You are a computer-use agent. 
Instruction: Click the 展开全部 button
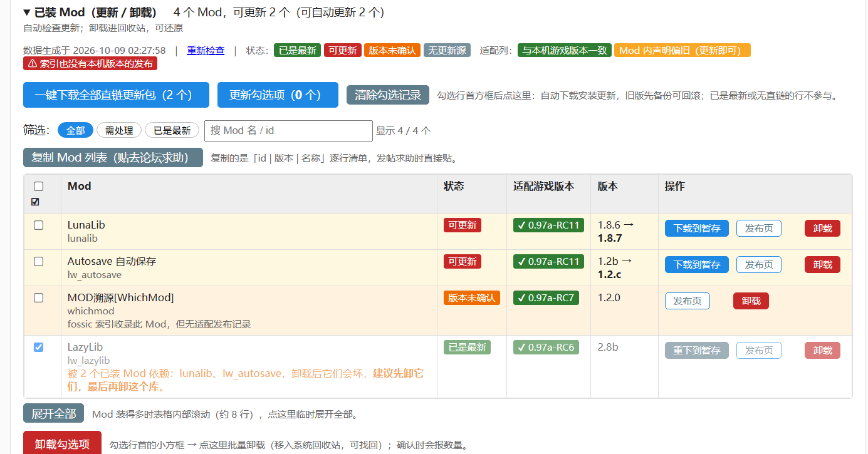click(x=53, y=414)
